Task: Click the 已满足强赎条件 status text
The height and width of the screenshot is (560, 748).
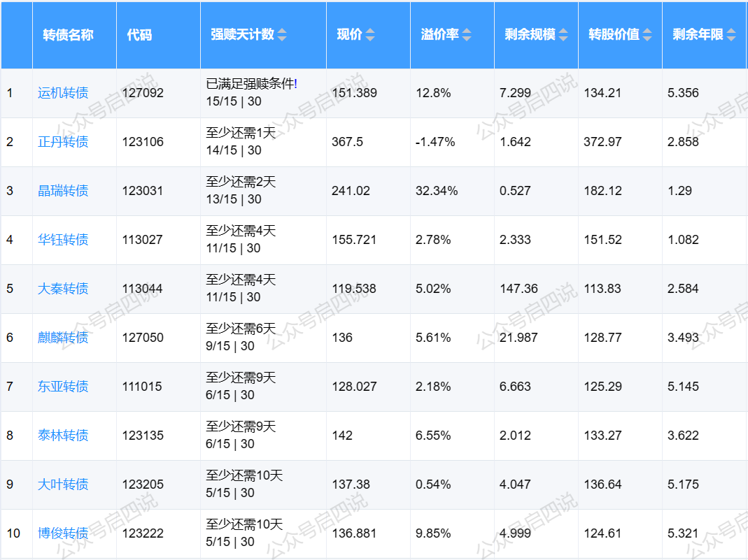Action: click(x=250, y=84)
